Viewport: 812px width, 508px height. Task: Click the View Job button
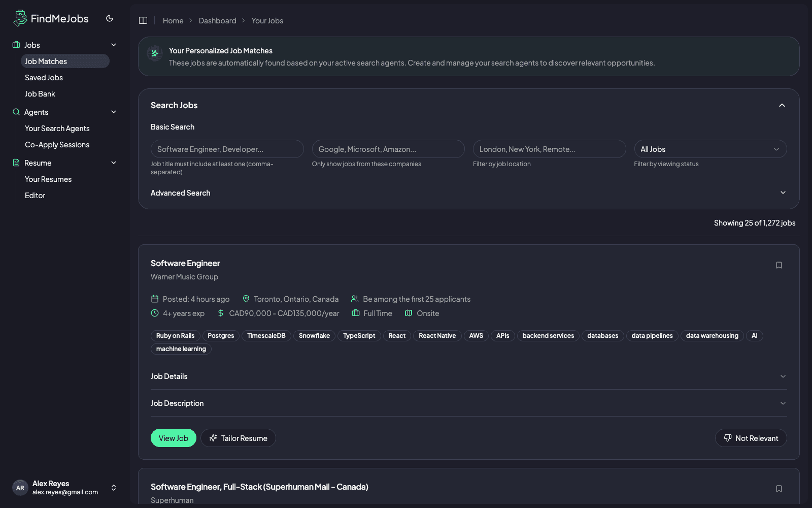pos(173,438)
